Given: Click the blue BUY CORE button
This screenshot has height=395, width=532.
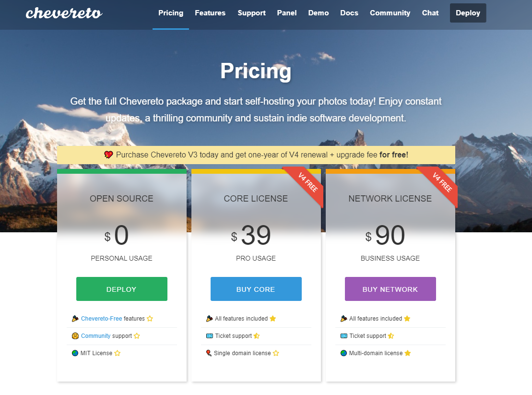Looking at the screenshot, I should click(x=256, y=289).
